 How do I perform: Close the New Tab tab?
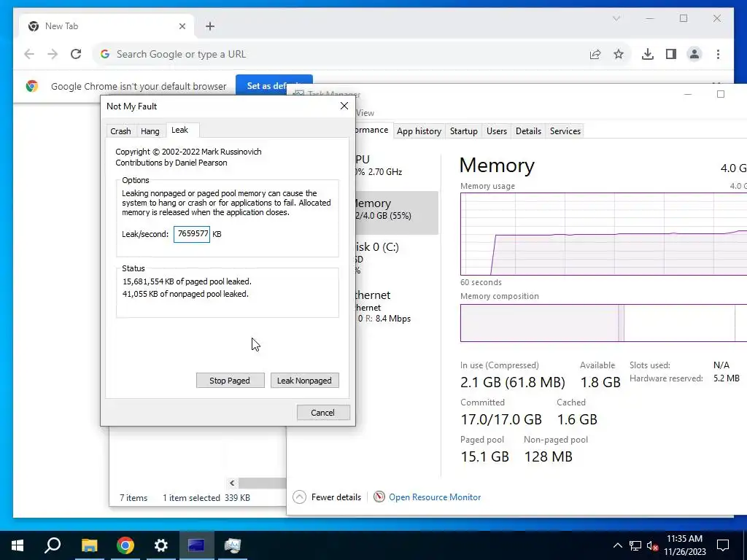tap(182, 26)
